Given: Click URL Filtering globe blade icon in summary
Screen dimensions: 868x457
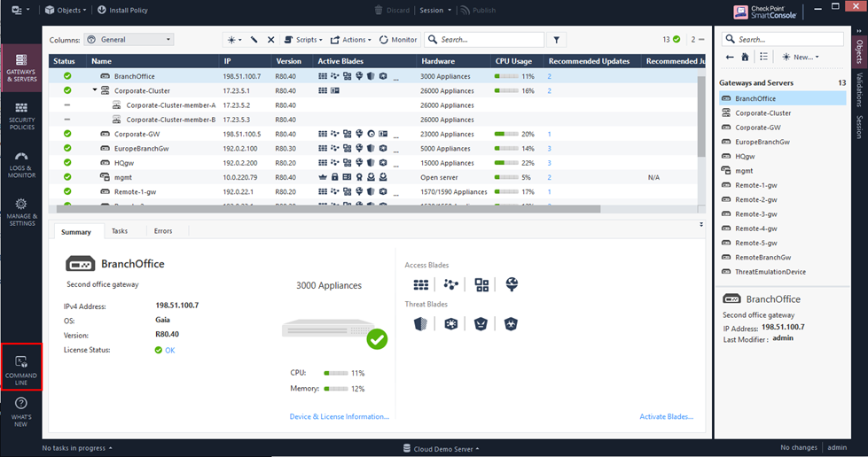Looking at the screenshot, I should (512, 285).
